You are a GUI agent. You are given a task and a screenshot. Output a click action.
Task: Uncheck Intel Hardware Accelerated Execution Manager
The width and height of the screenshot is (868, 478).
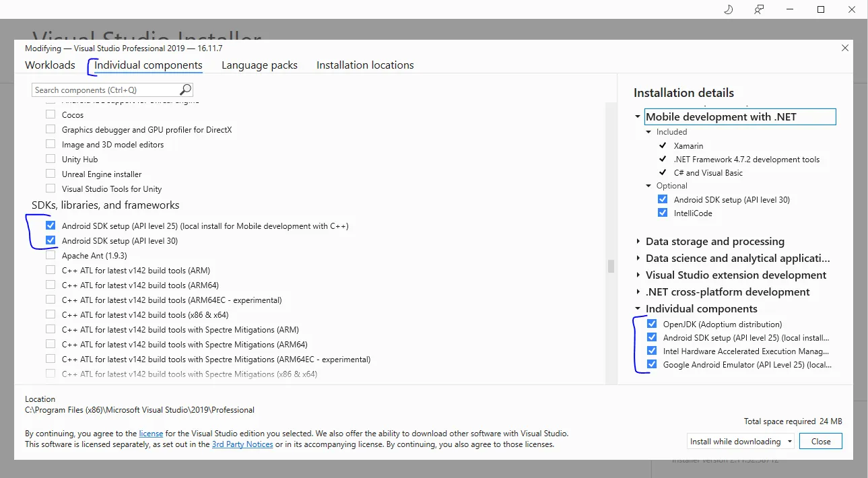pyautogui.click(x=652, y=351)
